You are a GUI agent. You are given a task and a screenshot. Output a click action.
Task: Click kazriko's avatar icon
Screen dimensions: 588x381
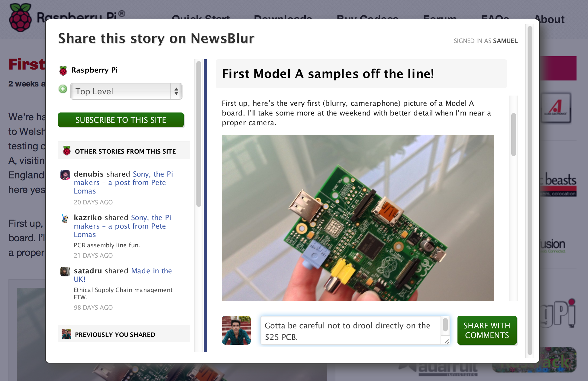(65, 218)
